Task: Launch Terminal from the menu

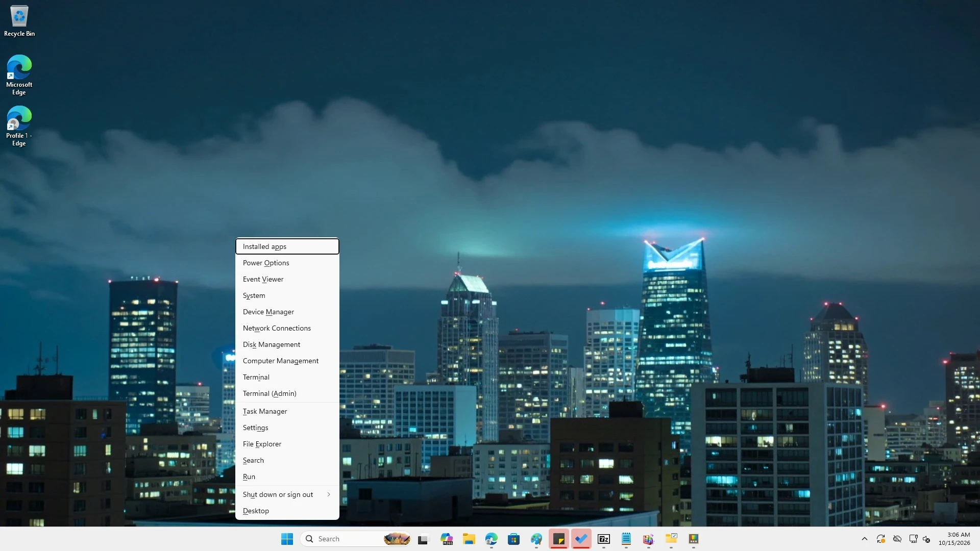Action: (287, 377)
